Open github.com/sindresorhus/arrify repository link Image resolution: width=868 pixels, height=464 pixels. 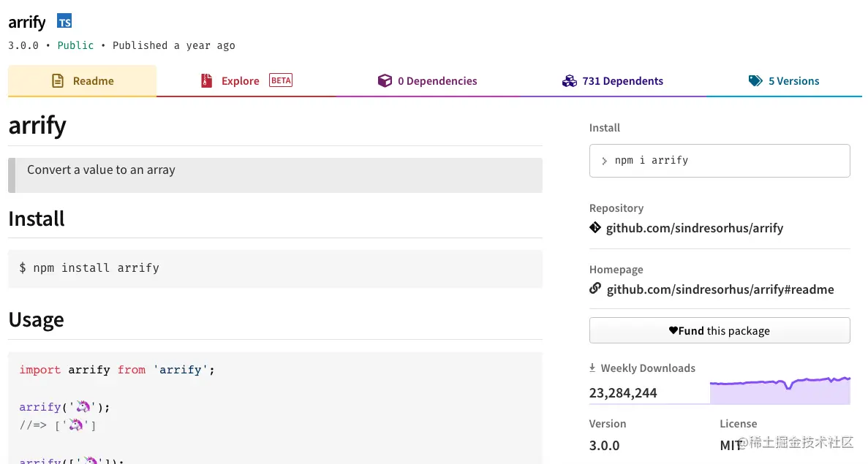coord(694,228)
